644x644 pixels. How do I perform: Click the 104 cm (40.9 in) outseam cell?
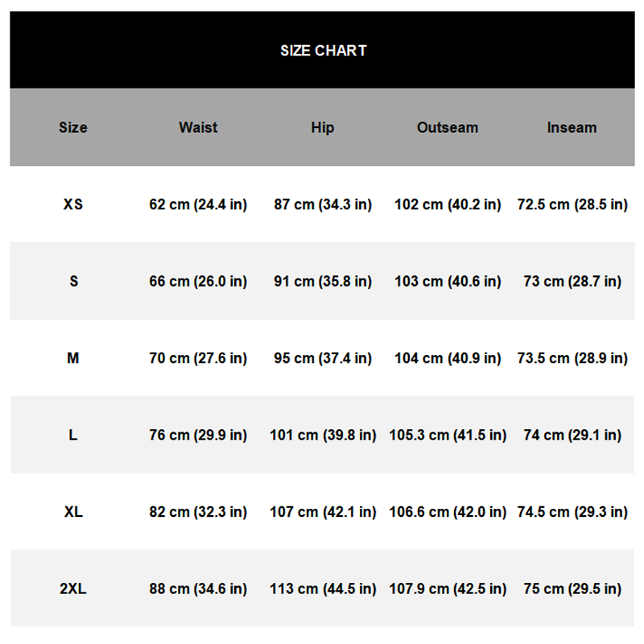coord(448,358)
